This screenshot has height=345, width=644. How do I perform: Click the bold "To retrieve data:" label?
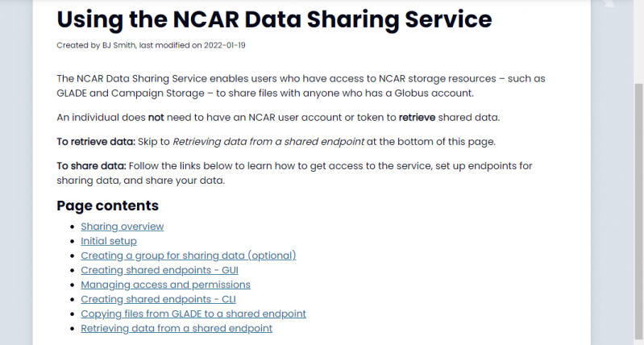[x=95, y=142]
